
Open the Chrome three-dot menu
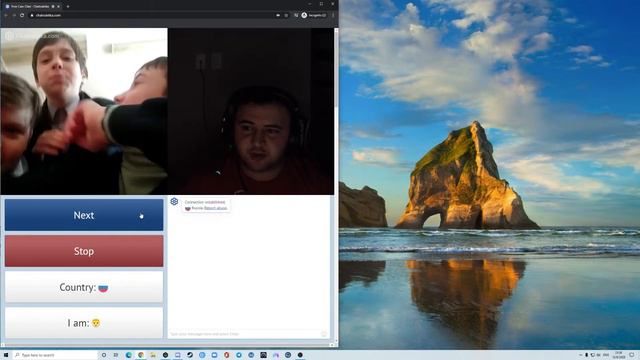click(333, 15)
